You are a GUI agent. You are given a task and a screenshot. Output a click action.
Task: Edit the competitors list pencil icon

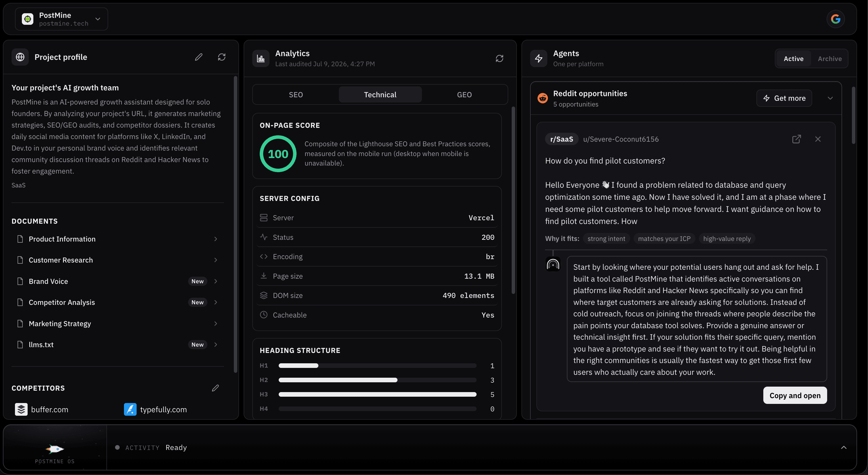pos(215,388)
